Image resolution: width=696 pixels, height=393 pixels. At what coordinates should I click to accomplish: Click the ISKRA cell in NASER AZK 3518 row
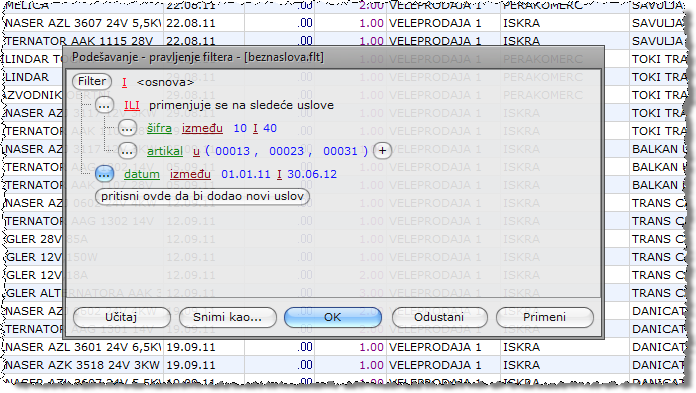(x=565, y=365)
